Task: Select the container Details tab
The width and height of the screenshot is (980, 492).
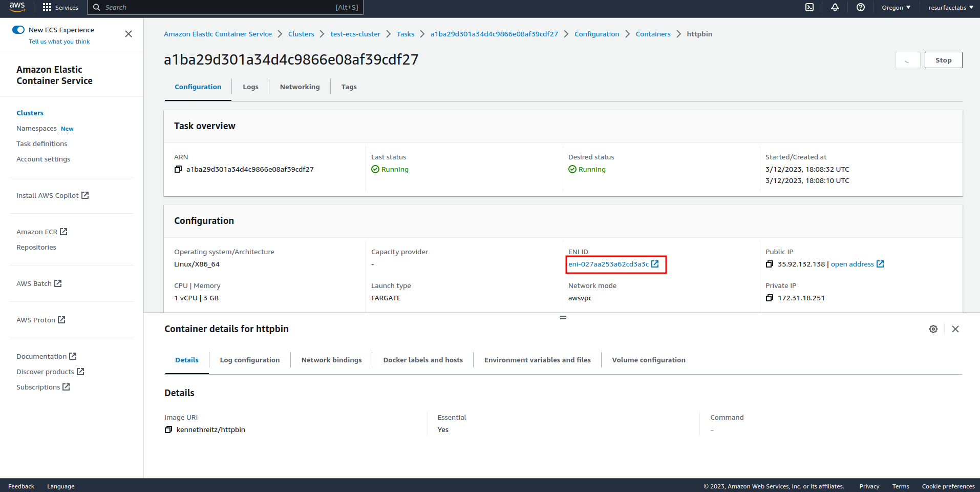Action: point(187,360)
